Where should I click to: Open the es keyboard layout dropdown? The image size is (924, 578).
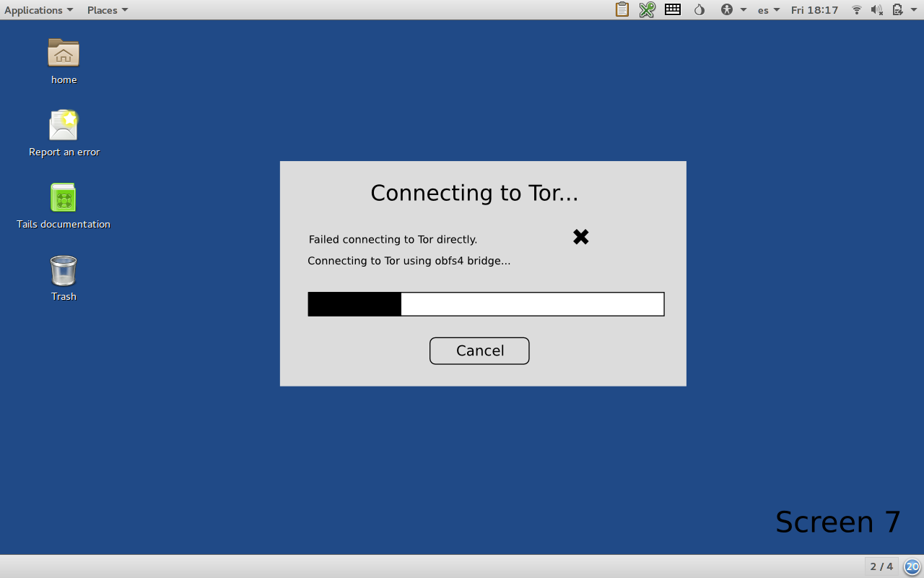point(768,9)
